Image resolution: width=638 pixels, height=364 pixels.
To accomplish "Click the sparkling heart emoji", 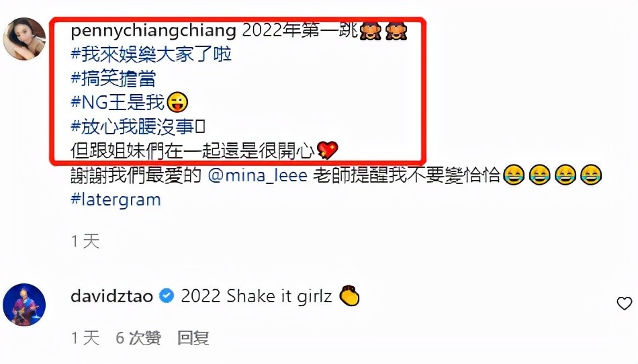I will 328,150.
